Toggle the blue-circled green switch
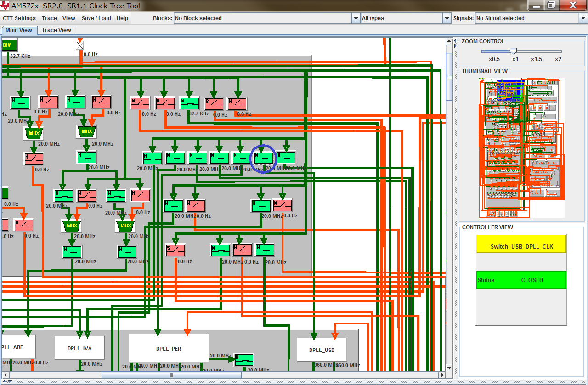 (x=263, y=158)
